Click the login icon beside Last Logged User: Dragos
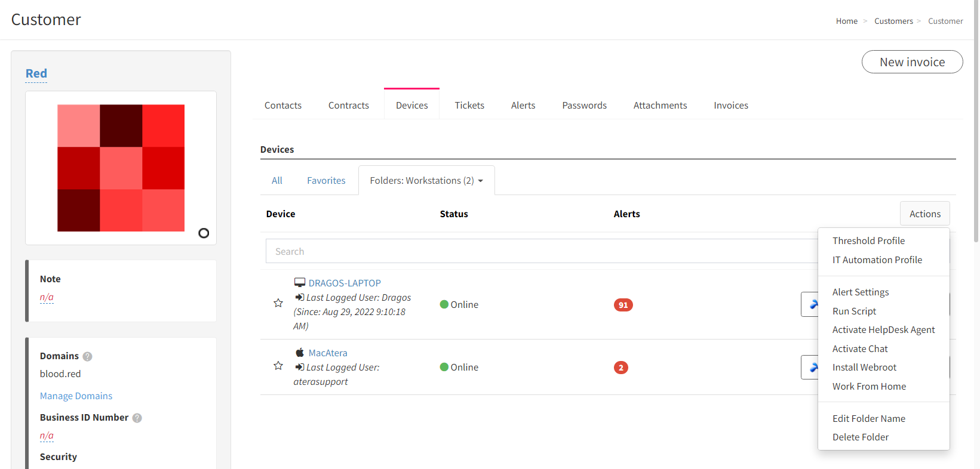Screen dimensions: 980x469 (300, 297)
